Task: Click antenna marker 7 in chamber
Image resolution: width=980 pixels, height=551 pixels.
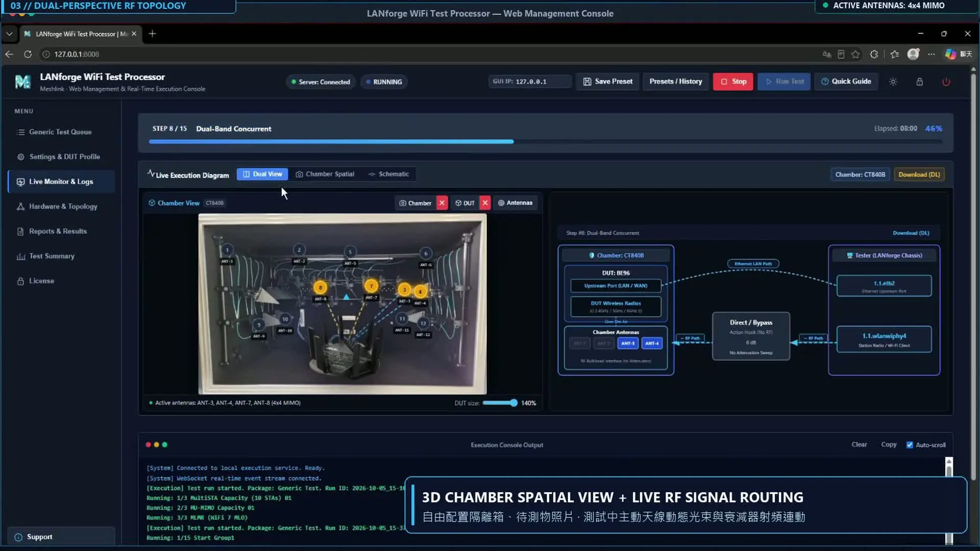Action: click(x=371, y=286)
